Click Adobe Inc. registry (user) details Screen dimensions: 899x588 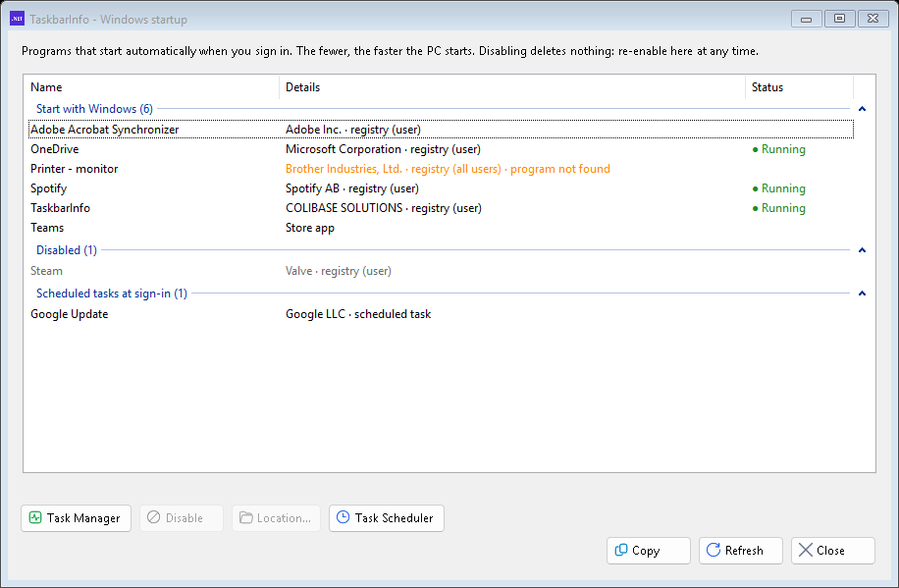point(353,129)
